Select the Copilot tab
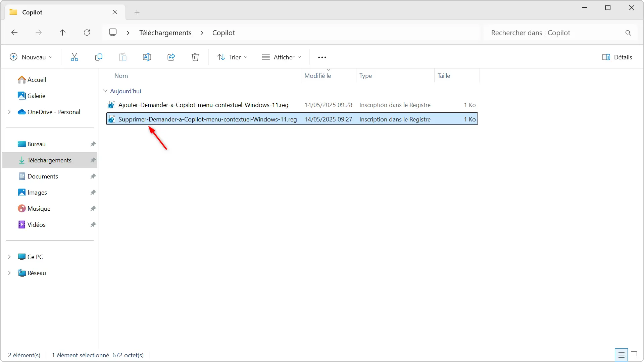Screen dimensions: 644x362 (x=65, y=12)
